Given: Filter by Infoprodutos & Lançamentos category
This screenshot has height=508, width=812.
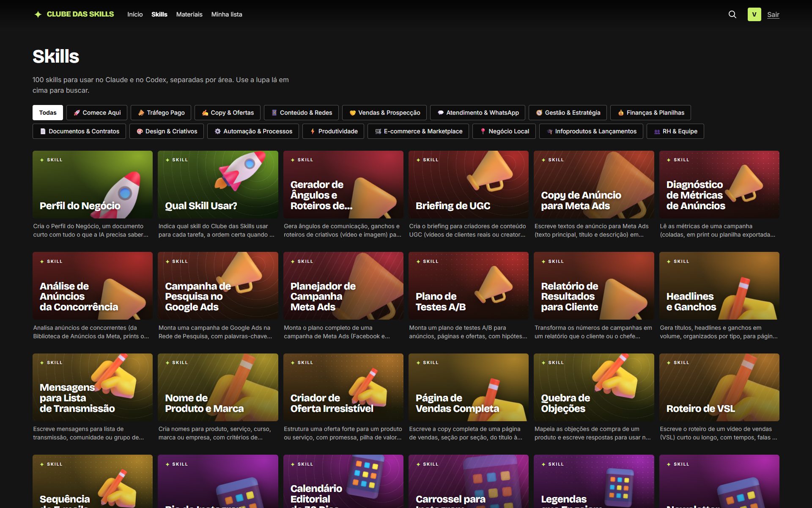Looking at the screenshot, I should pyautogui.click(x=591, y=131).
